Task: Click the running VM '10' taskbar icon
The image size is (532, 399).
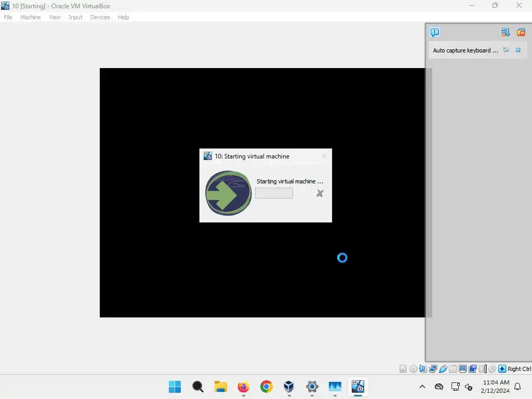Action: [357, 387]
